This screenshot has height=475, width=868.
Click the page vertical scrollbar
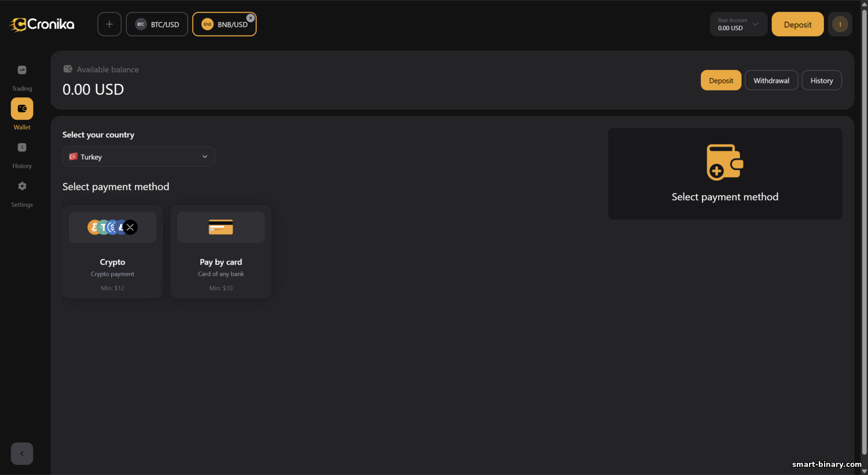pyautogui.click(x=864, y=232)
